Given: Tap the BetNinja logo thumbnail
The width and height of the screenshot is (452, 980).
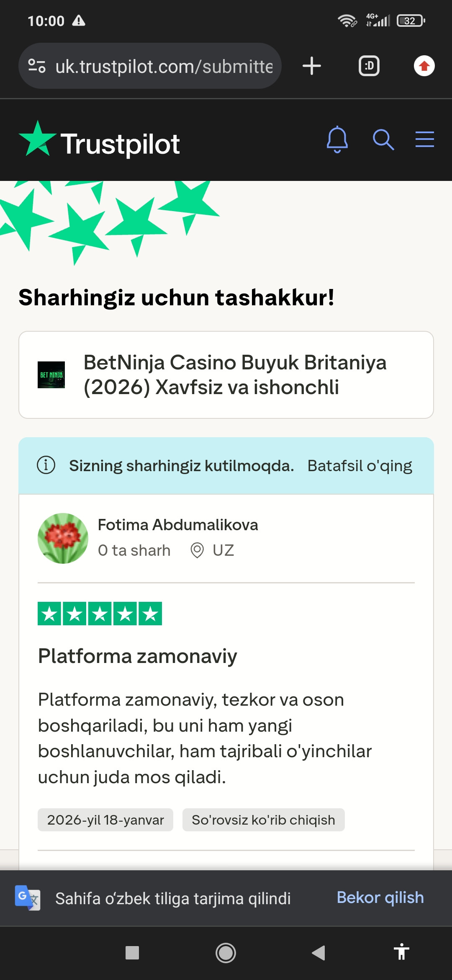Looking at the screenshot, I should click(51, 375).
